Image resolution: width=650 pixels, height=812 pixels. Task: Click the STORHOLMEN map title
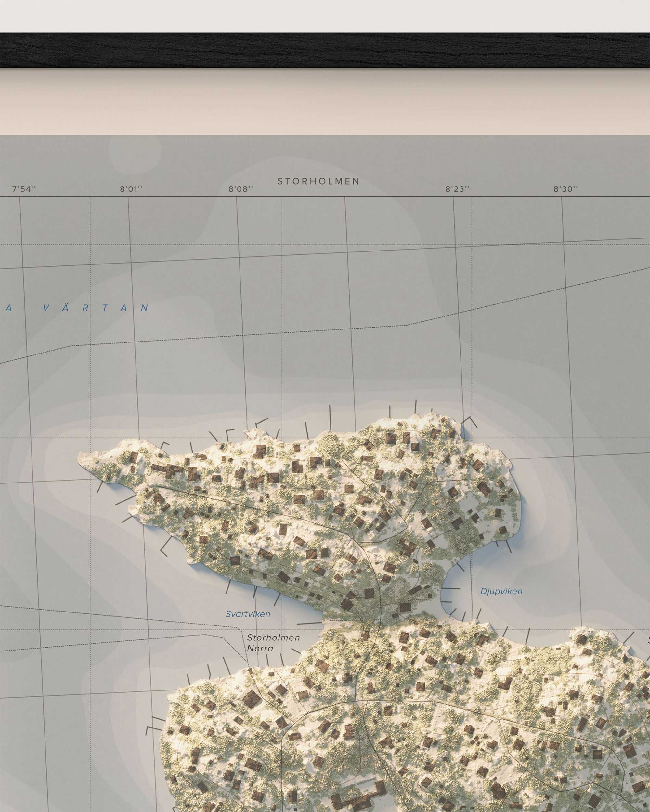tap(318, 181)
